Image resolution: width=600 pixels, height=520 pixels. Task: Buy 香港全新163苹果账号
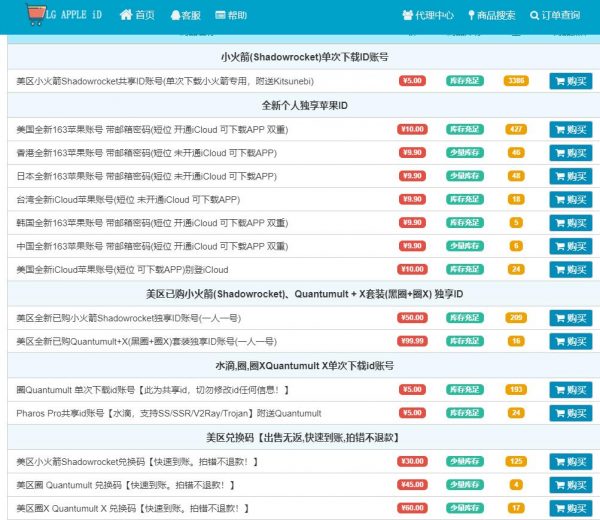(x=571, y=153)
